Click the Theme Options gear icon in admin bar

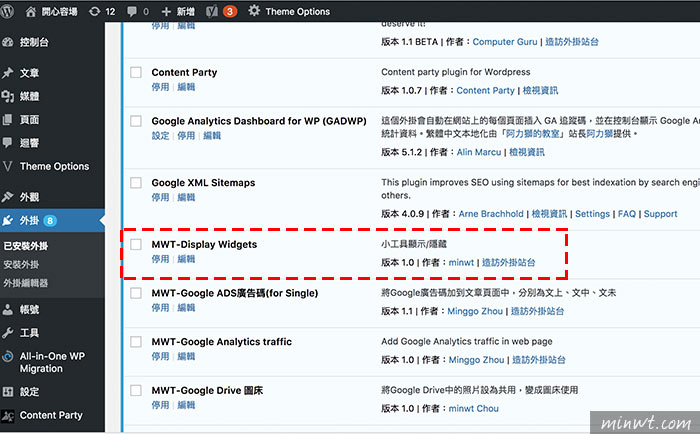tap(254, 11)
